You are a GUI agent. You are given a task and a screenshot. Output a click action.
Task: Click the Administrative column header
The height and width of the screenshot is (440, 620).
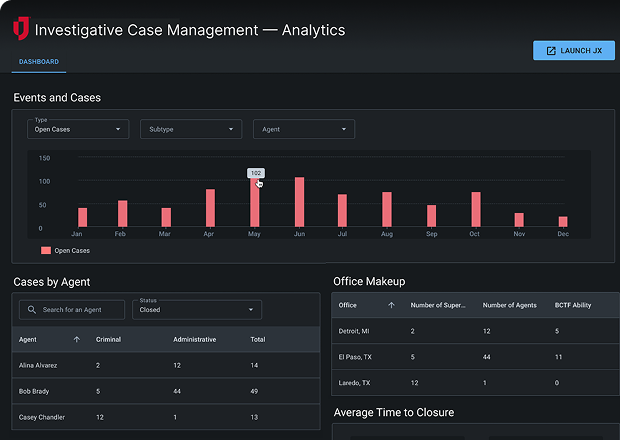(195, 339)
